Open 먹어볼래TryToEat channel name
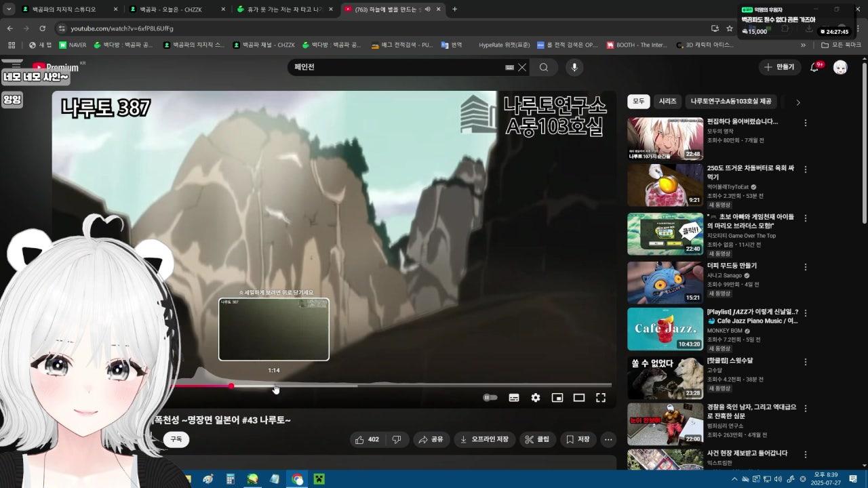Screen dimensions: 868x488 [728, 187]
